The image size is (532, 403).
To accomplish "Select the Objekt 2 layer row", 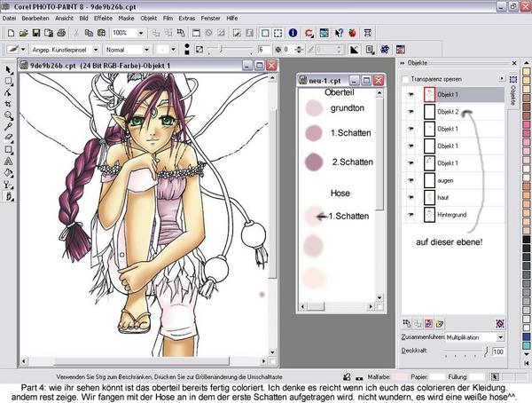I will (x=453, y=112).
